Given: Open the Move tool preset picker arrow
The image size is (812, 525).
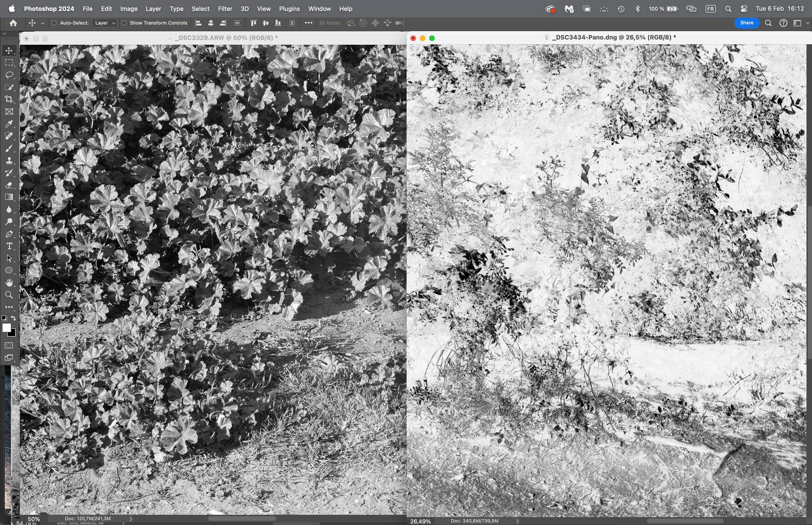Looking at the screenshot, I should coord(42,23).
